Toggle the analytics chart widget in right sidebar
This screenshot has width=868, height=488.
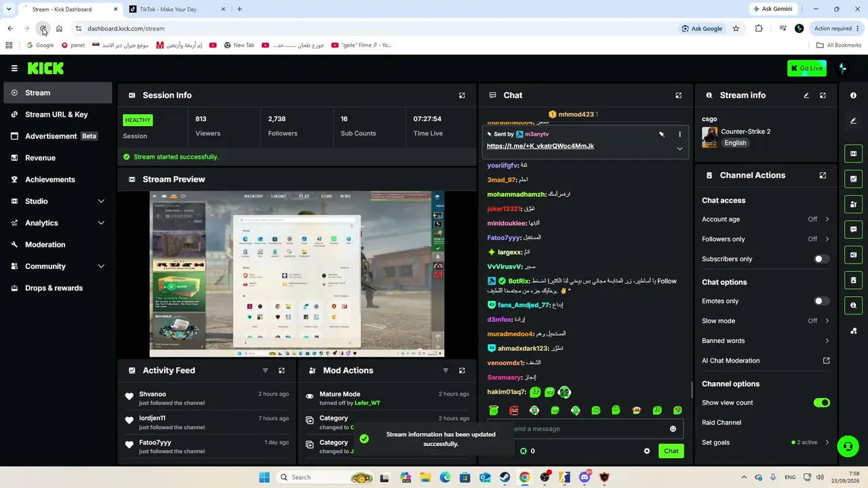tap(853, 179)
